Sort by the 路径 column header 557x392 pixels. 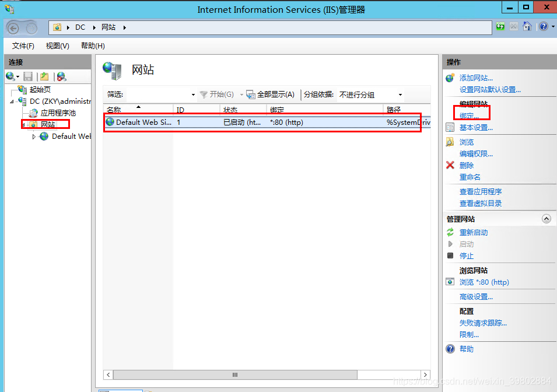(x=407, y=109)
